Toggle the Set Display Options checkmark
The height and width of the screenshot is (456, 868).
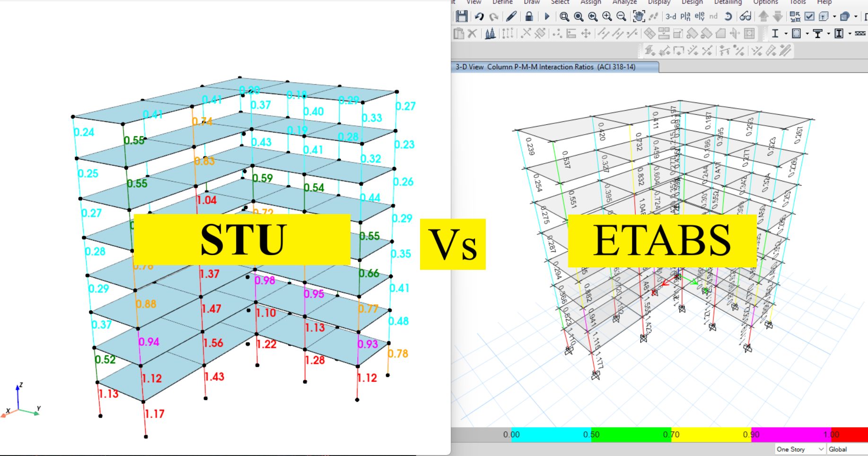(809, 17)
